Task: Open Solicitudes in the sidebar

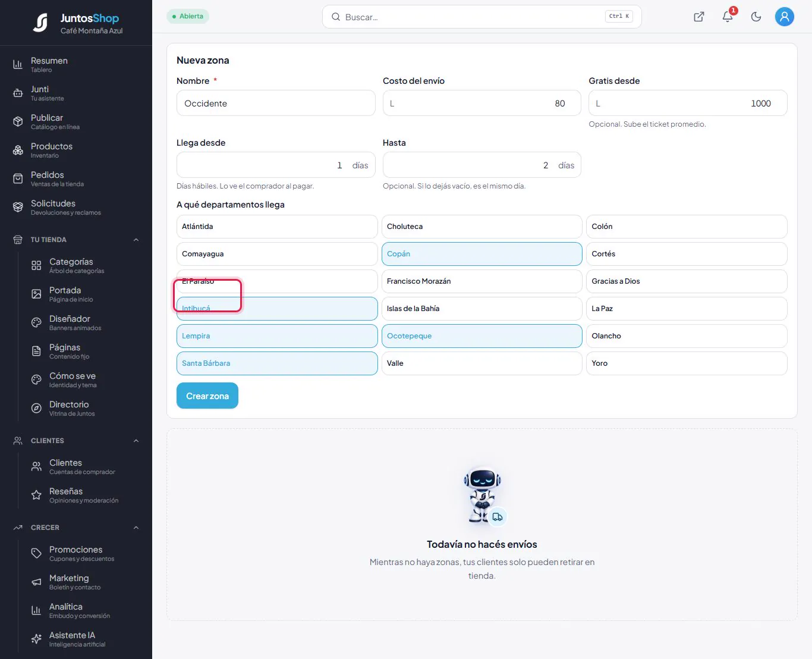Action: tap(76, 207)
